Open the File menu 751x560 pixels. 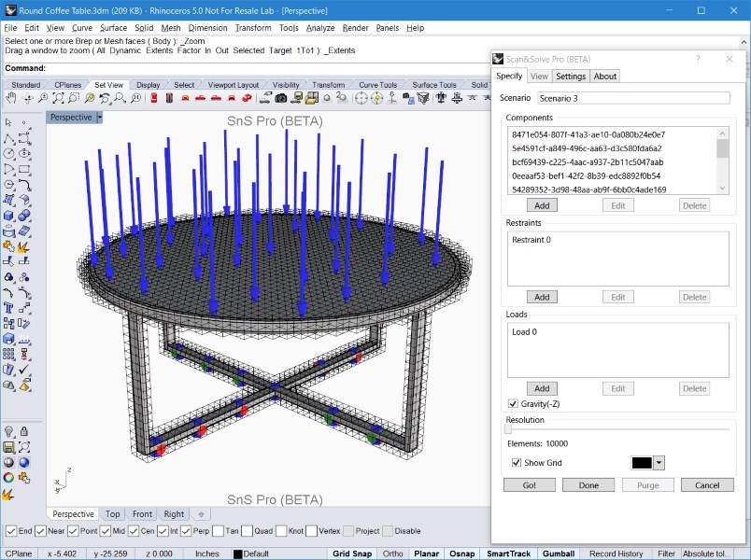tap(10, 28)
